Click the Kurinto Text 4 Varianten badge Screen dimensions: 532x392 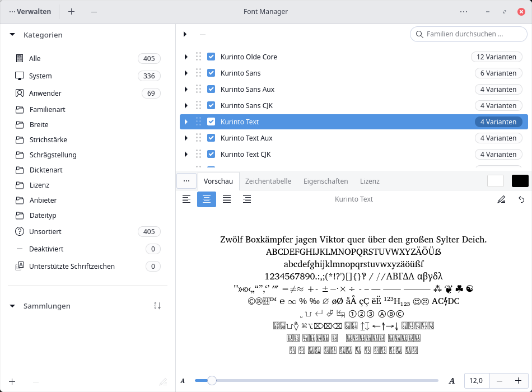point(498,122)
